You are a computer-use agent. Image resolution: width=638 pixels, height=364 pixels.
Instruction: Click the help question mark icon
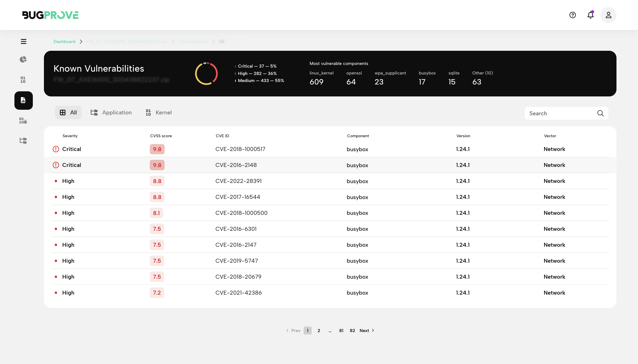(x=573, y=15)
